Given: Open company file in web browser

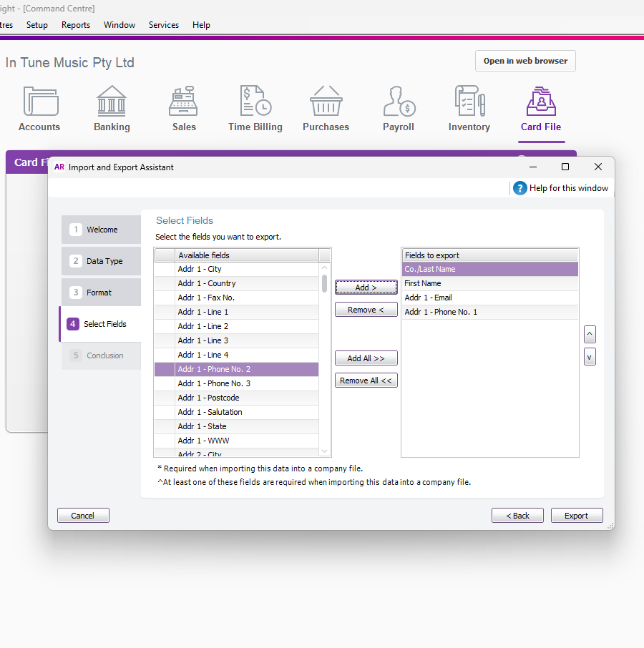Looking at the screenshot, I should 525,61.
